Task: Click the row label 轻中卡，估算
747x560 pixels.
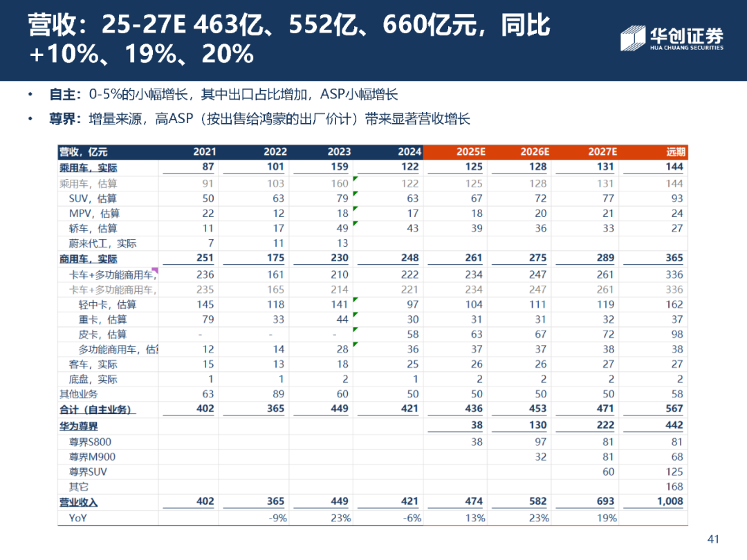Action: tap(107, 304)
